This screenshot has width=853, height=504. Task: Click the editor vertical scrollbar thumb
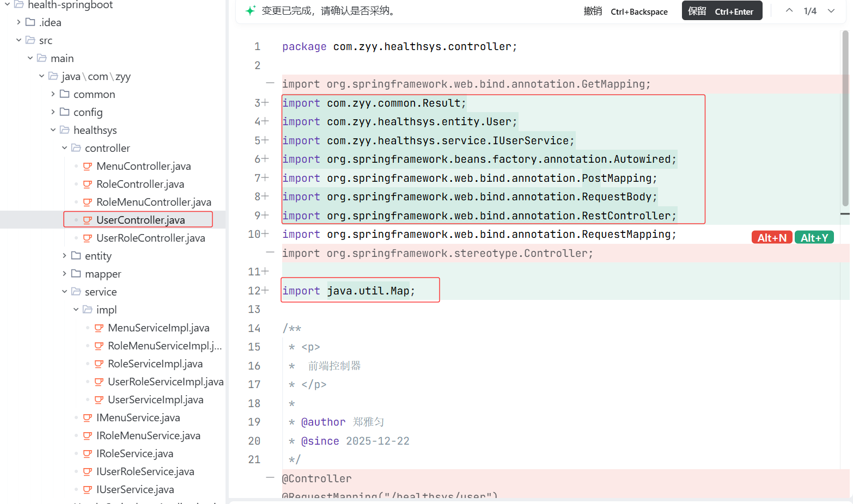click(845, 119)
